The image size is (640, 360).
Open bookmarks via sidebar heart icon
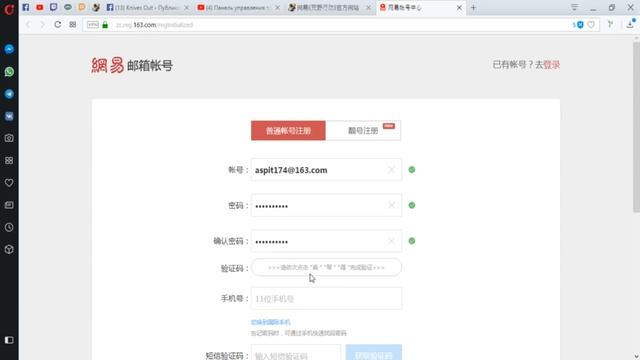[9, 183]
